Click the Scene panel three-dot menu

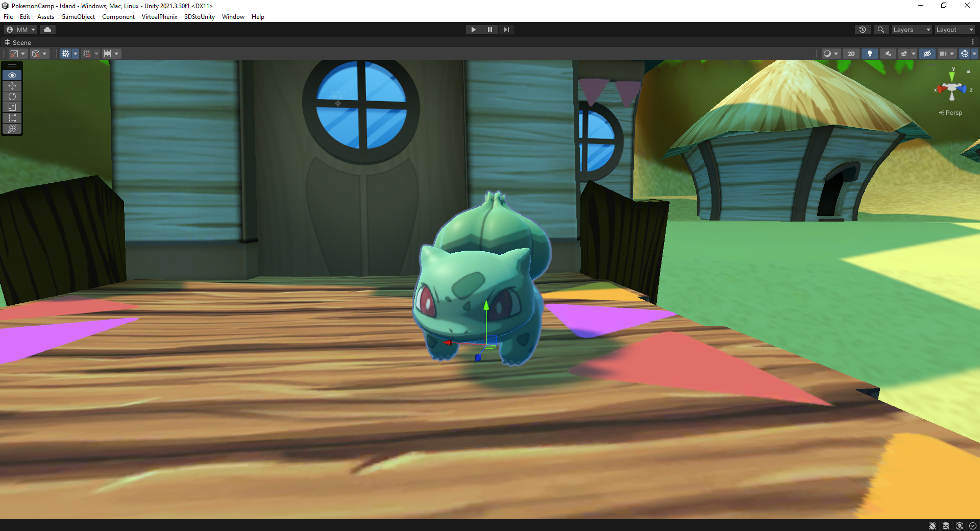point(973,42)
